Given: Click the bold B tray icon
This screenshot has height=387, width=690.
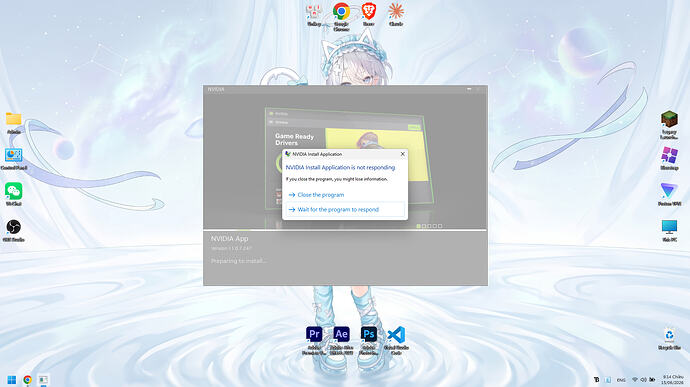Looking at the screenshot, I should coord(597,380).
